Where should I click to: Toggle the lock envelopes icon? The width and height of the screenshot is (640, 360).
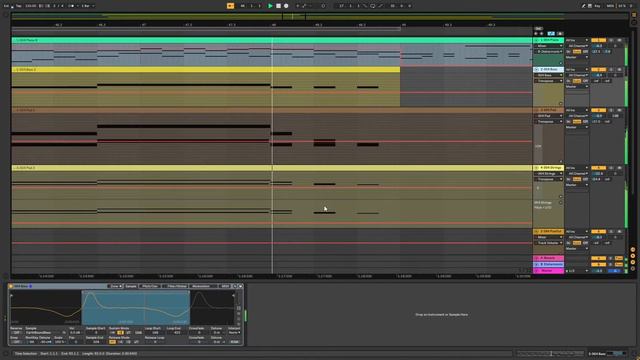click(x=560, y=34)
